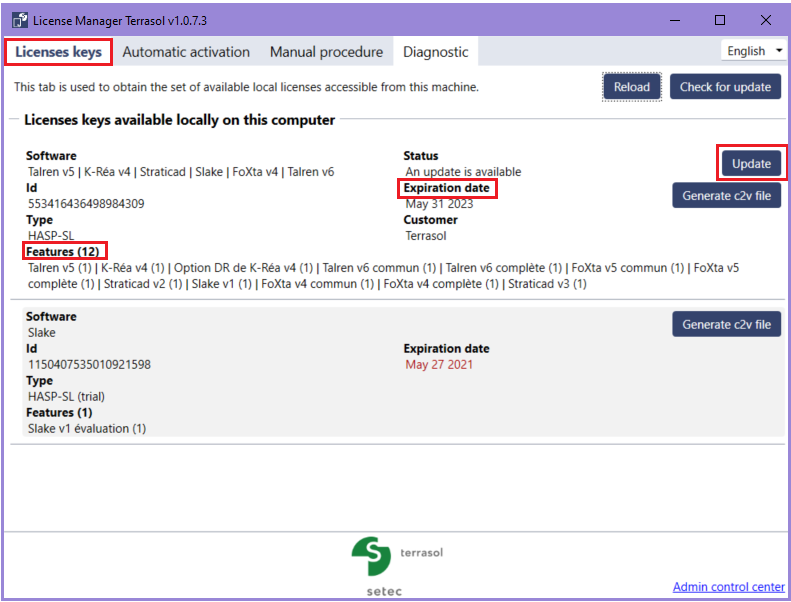791x602 pixels.
Task: Click the HASP-SL (trial) type value
Action: (66, 397)
